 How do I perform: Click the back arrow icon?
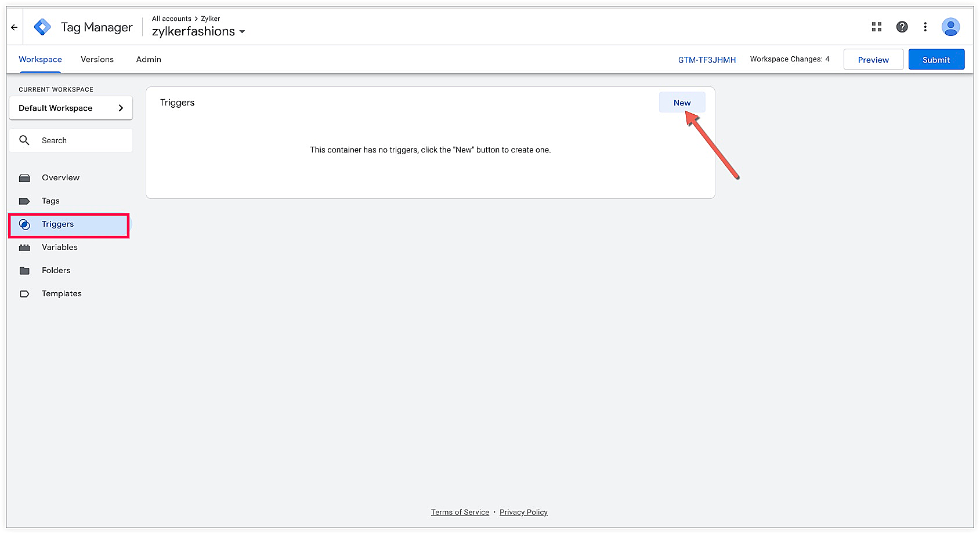(x=15, y=27)
